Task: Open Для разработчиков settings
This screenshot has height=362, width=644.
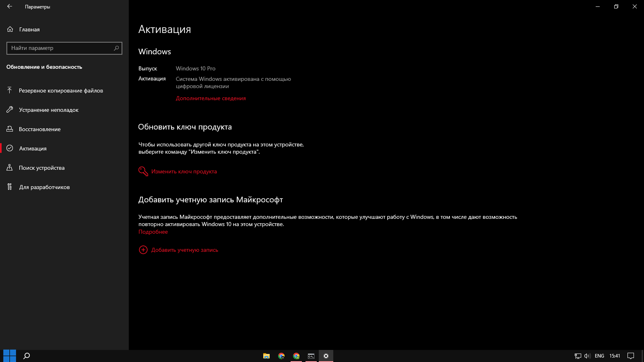Action: (64, 187)
